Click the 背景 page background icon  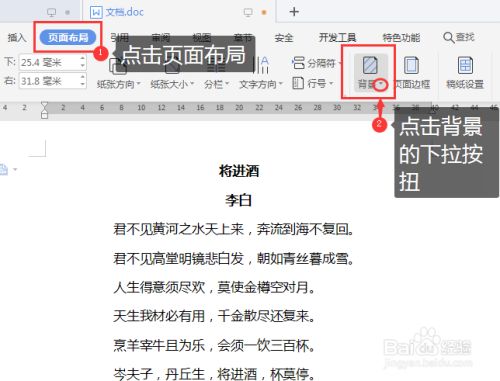tap(370, 65)
